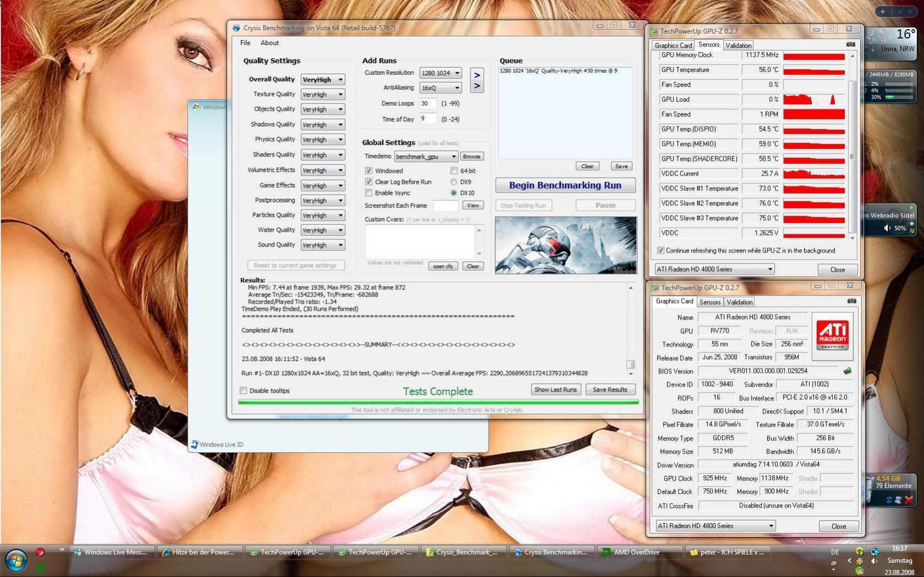
Task: Click the green Tests Complete progress bar
Action: [438, 402]
